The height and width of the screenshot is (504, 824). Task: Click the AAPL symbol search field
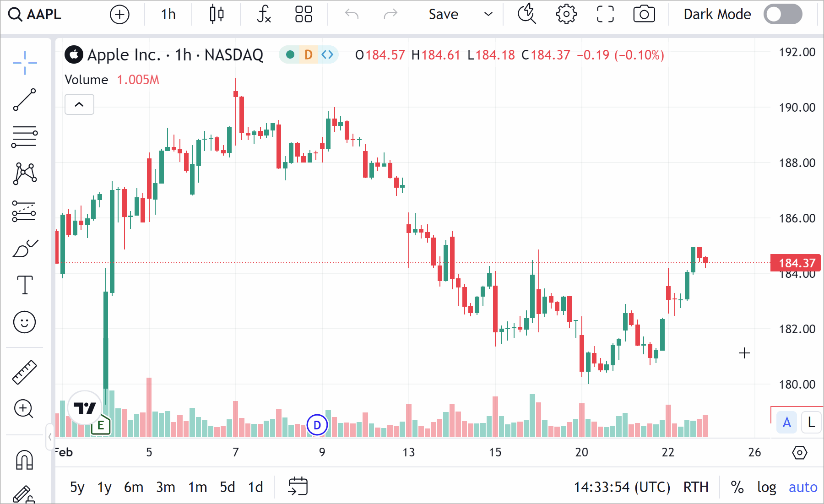(x=34, y=14)
